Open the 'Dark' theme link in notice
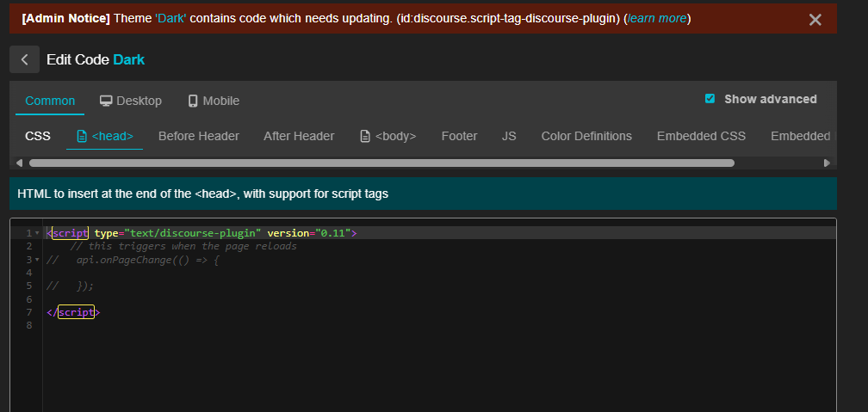Screen dimensions: 868x412 (170, 18)
